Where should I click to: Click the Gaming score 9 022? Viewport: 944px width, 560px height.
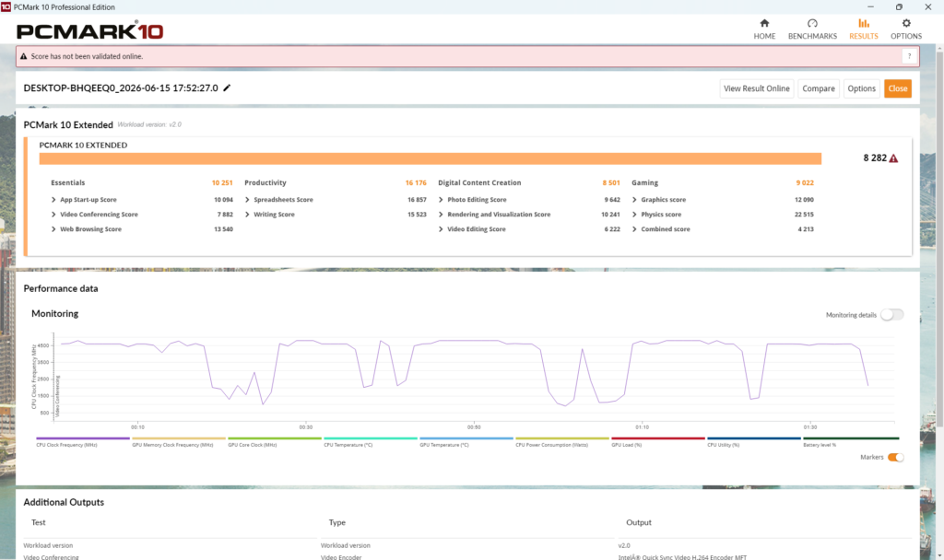[805, 183]
